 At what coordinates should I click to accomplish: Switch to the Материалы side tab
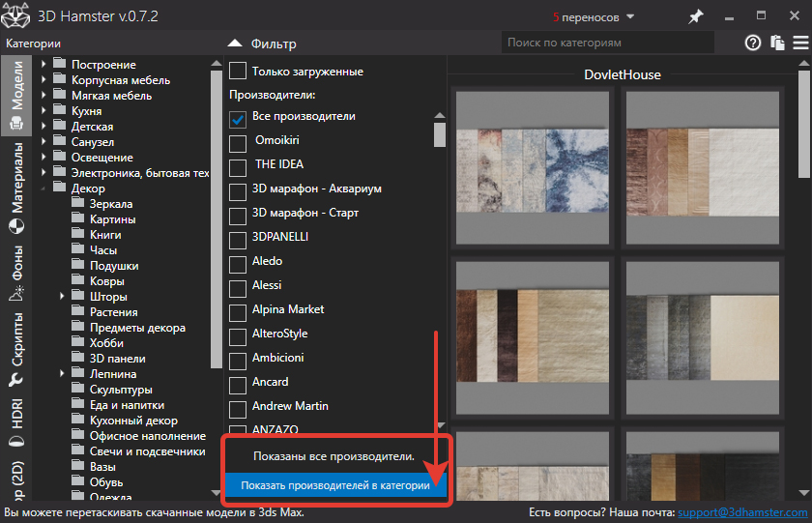pyautogui.click(x=16, y=188)
